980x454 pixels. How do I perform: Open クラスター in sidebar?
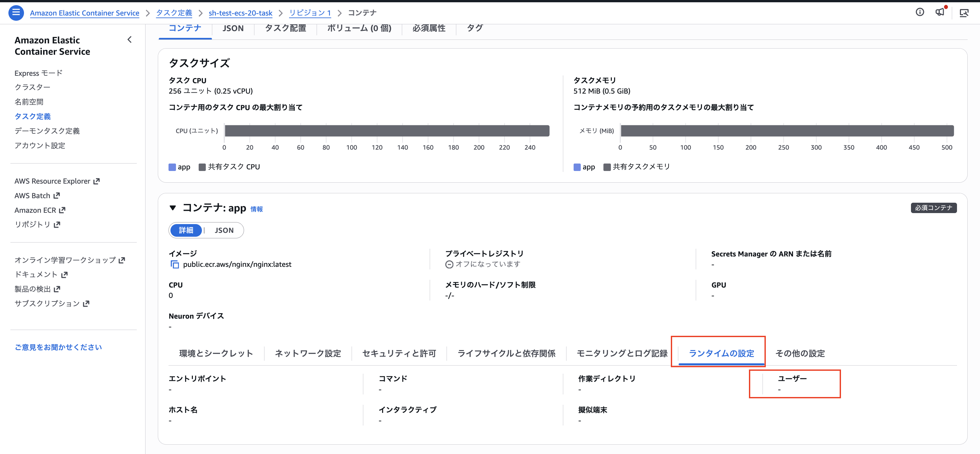(x=32, y=87)
